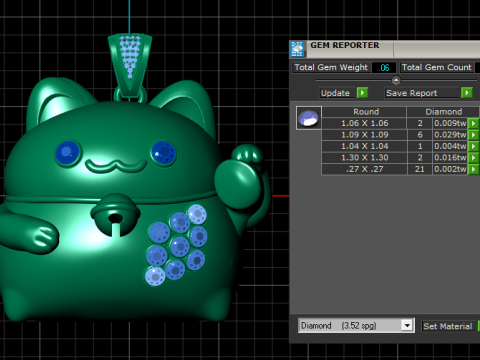Click the green arrow beside Update
The height and width of the screenshot is (360, 480).
[362, 92]
